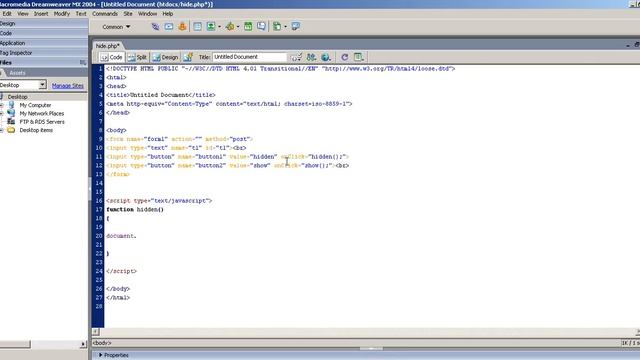640x360 pixels.
Task: Click the 'function hidden()' code line
Action: coord(135,209)
